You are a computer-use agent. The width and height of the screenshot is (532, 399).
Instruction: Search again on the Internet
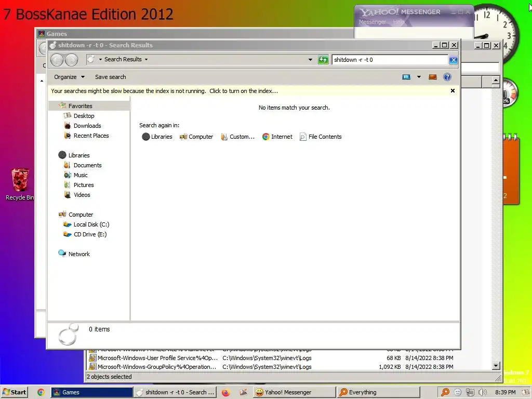point(277,137)
